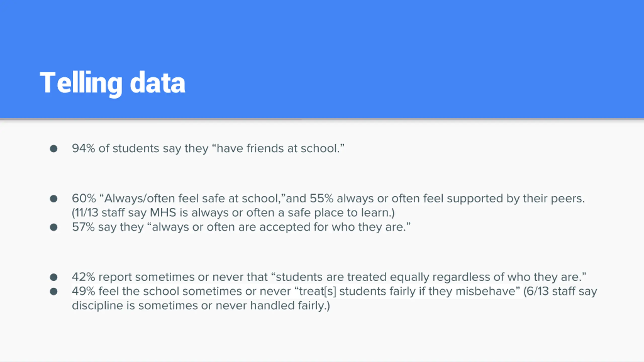Select the '57% say they' bullet text
This screenshot has height=362, width=644.
(x=241, y=227)
